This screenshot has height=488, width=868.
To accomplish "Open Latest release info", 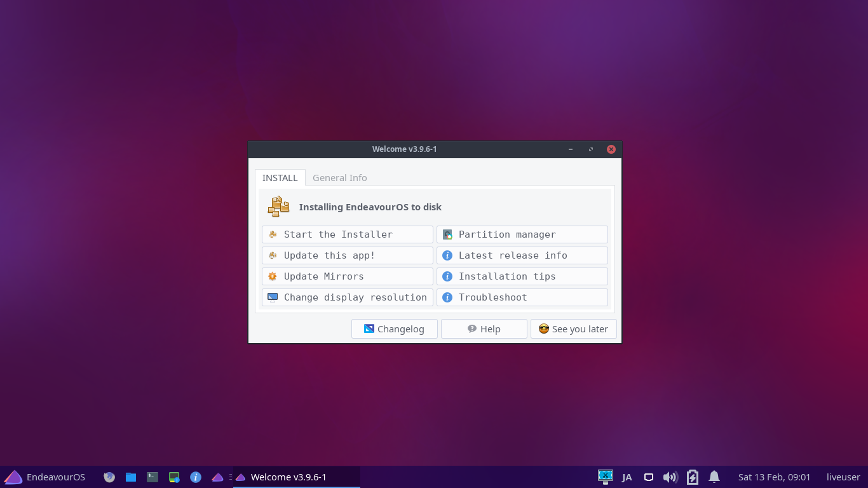I will [522, 255].
